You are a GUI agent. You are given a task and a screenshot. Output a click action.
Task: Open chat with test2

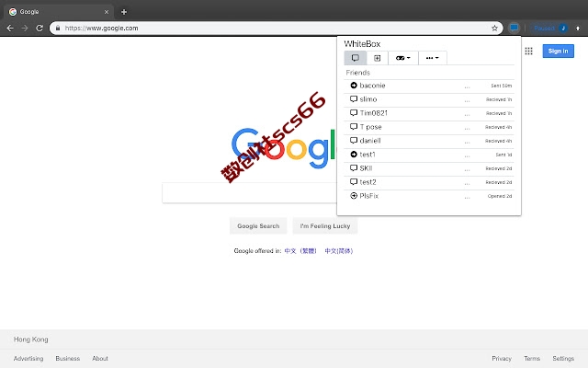[x=429, y=182]
